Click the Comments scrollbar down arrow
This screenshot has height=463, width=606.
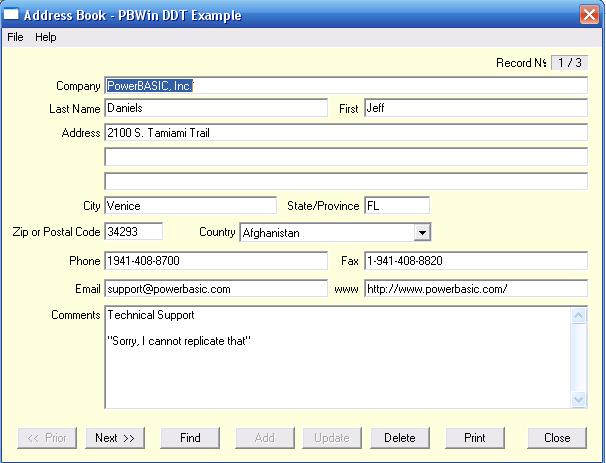click(579, 399)
